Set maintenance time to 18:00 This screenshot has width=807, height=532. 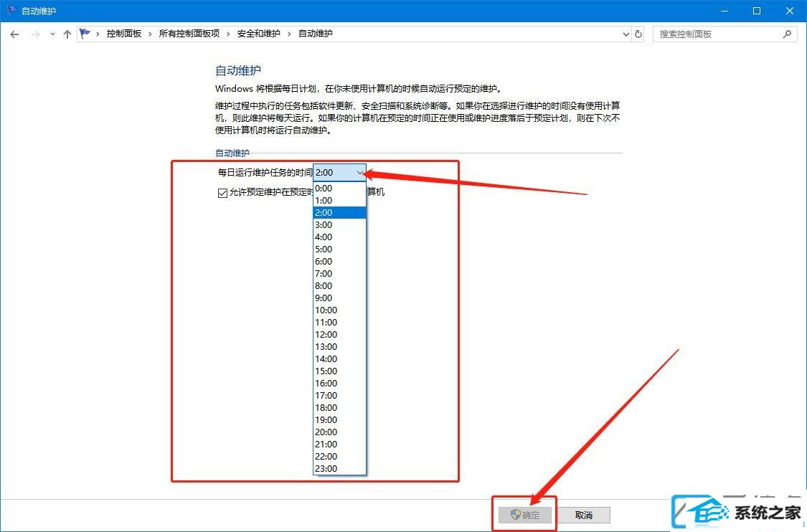[340, 407]
